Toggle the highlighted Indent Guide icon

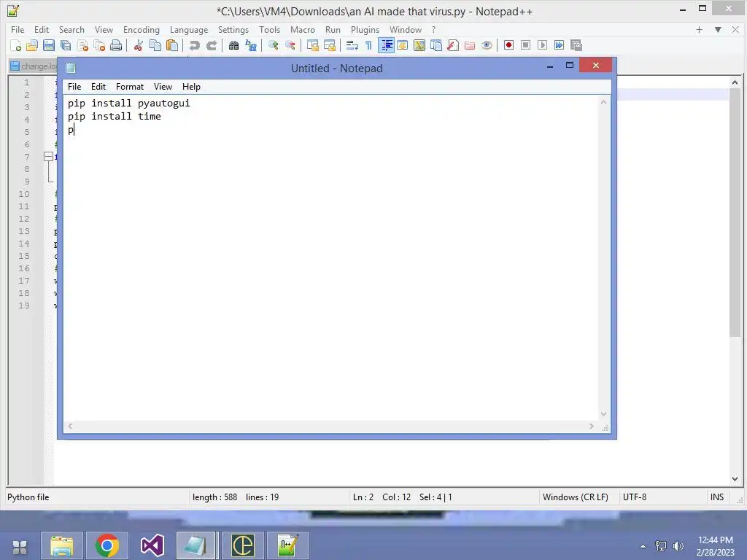[386, 45]
